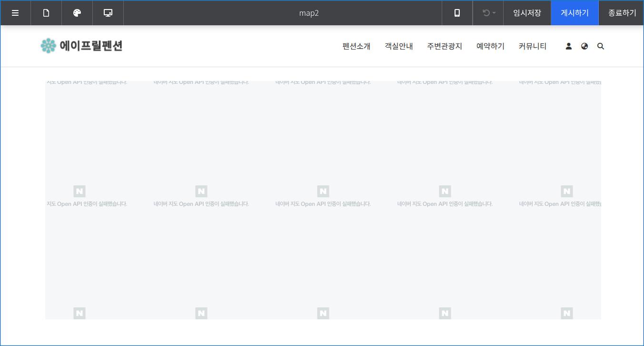Viewport: 644px width, 346px height.
Task: Select the 객실안내 menu item
Action: pyautogui.click(x=399, y=46)
